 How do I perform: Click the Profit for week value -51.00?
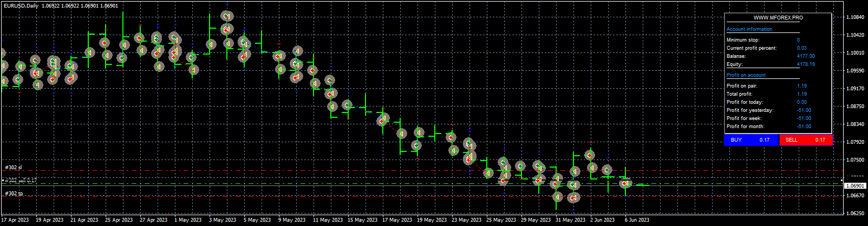click(804, 118)
